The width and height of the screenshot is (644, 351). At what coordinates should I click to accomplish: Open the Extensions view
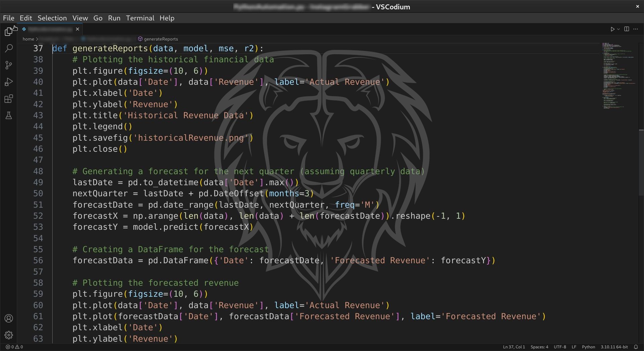(x=9, y=99)
